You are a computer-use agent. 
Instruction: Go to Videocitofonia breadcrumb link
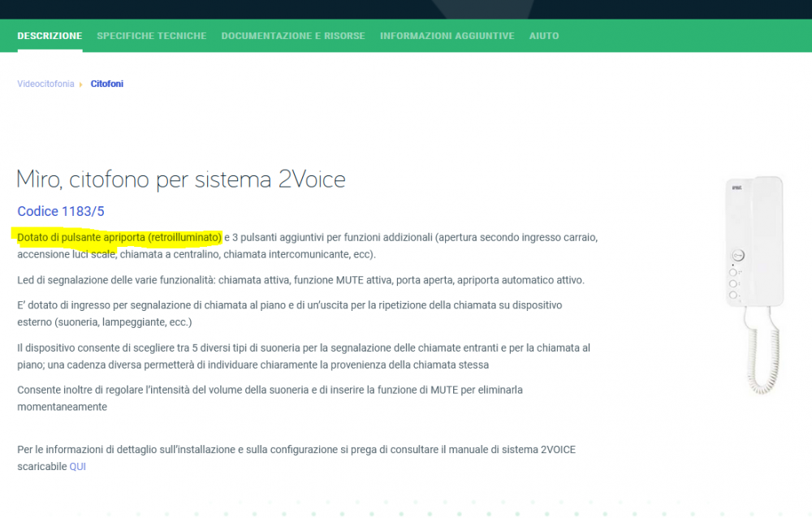point(45,84)
